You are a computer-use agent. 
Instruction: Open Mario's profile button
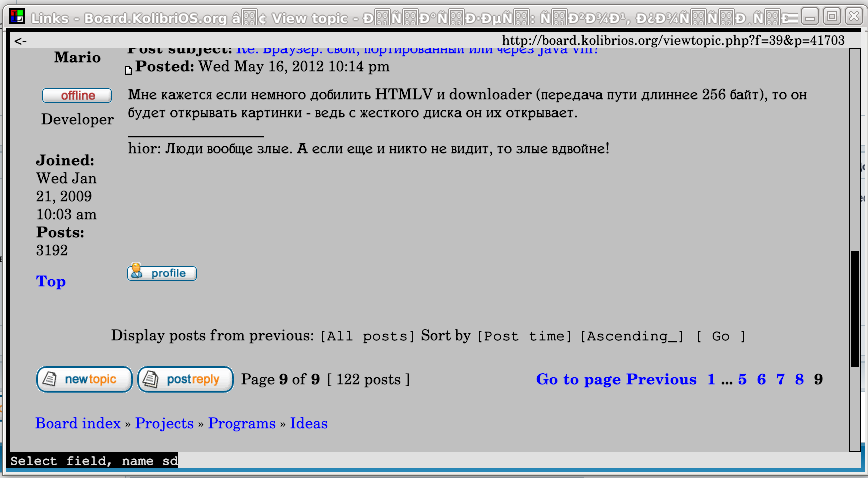[162, 273]
